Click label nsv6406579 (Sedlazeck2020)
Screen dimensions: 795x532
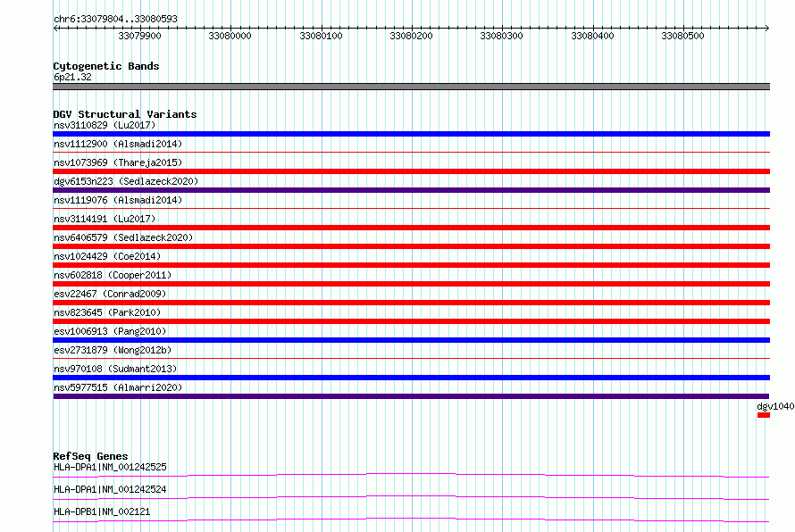point(123,237)
